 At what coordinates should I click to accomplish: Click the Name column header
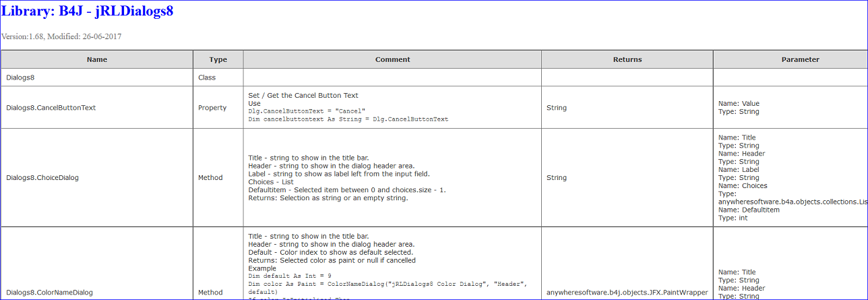(97, 59)
